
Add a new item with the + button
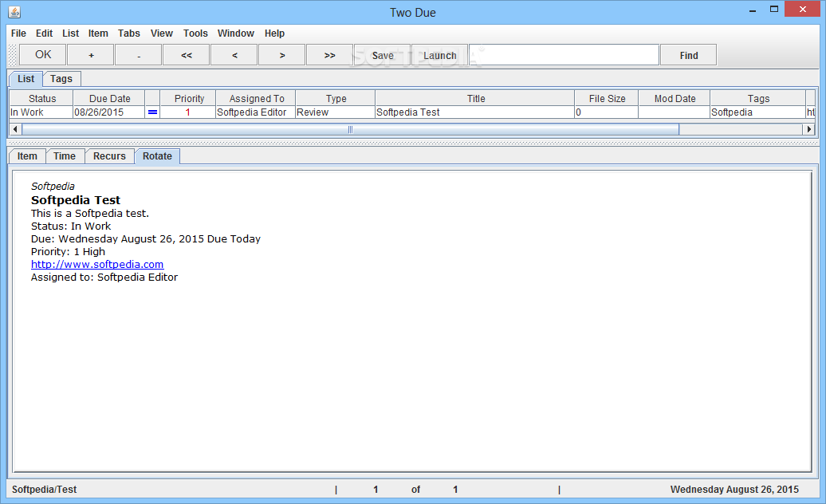pos(91,55)
